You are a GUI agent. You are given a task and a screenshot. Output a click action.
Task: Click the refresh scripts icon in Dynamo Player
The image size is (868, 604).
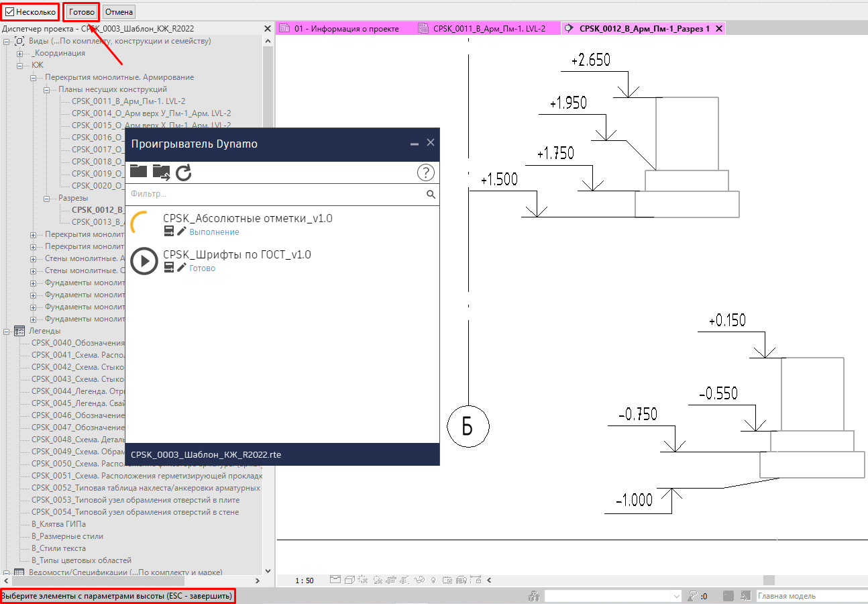(184, 172)
